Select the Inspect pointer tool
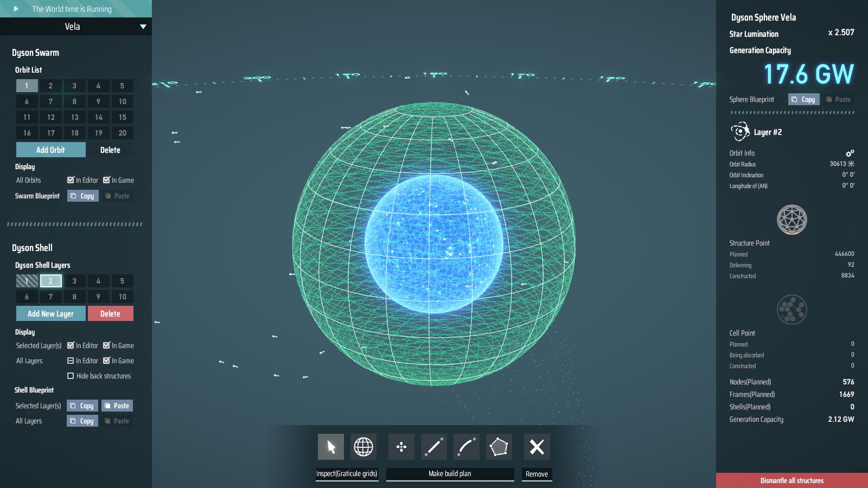The width and height of the screenshot is (868, 488). [x=330, y=447]
